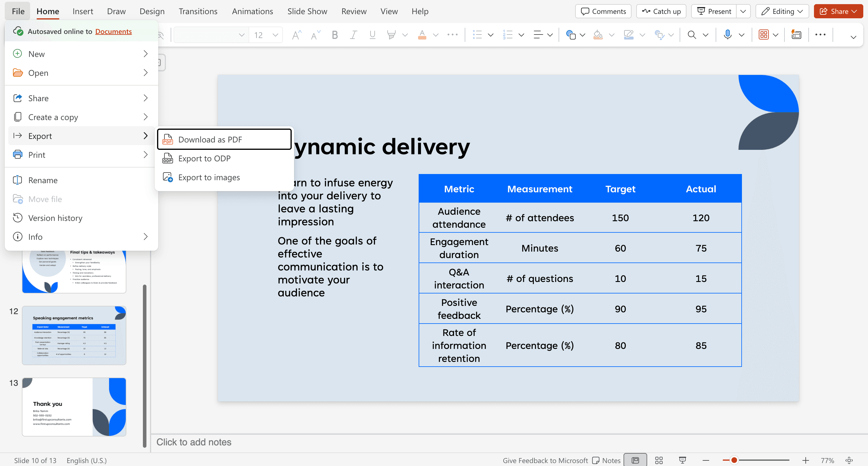Open the Shapes insert icon
The width and height of the screenshot is (868, 466).
(571, 35)
